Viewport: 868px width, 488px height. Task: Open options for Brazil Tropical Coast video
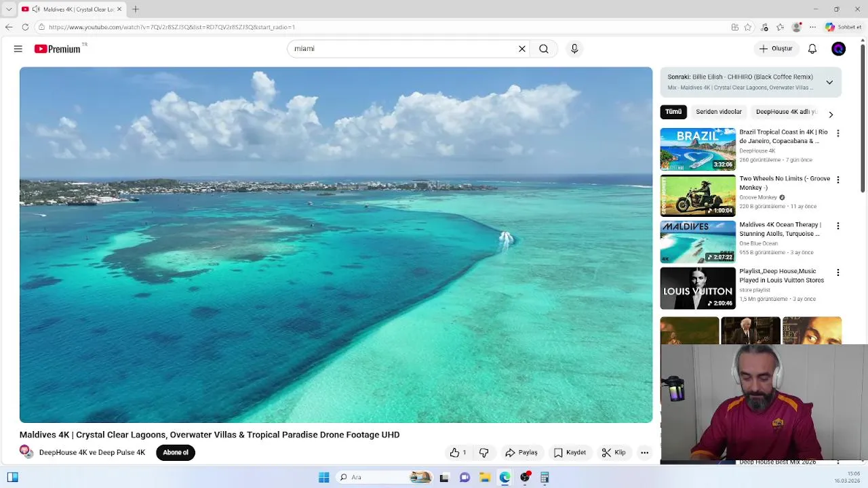(x=837, y=134)
